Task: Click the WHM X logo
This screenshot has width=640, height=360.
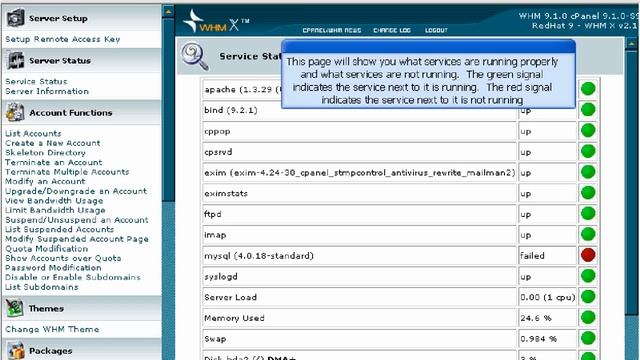Action: coord(216,22)
